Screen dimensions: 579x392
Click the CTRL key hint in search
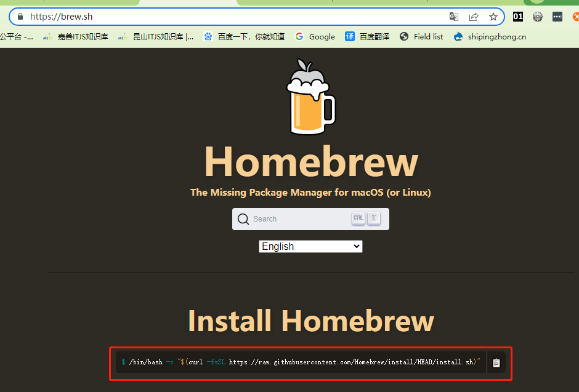(358, 218)
